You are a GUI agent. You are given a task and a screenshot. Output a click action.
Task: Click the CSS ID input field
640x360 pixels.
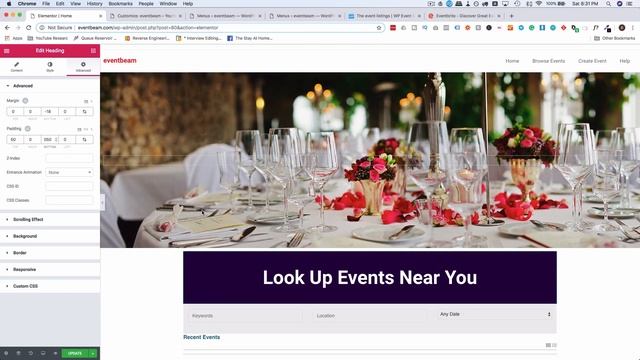coord(69,186)
